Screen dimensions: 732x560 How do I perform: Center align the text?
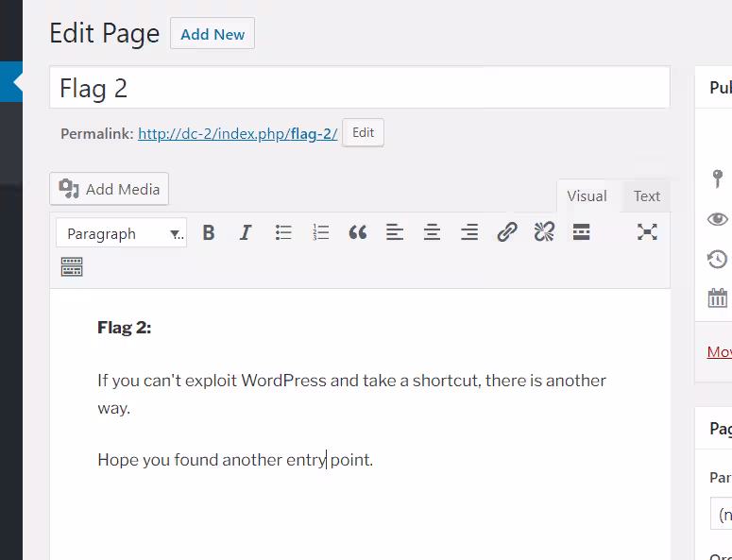[432, 232]
